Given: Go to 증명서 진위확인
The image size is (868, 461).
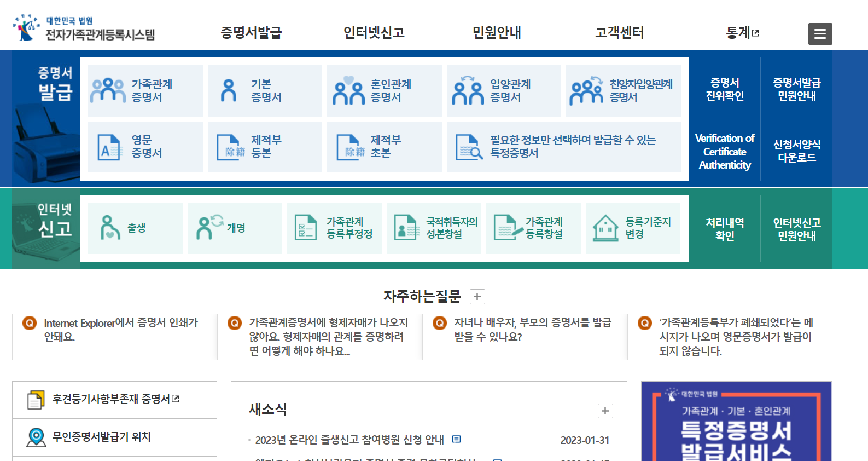Looking at the screenshot, I should pos(725,89).
